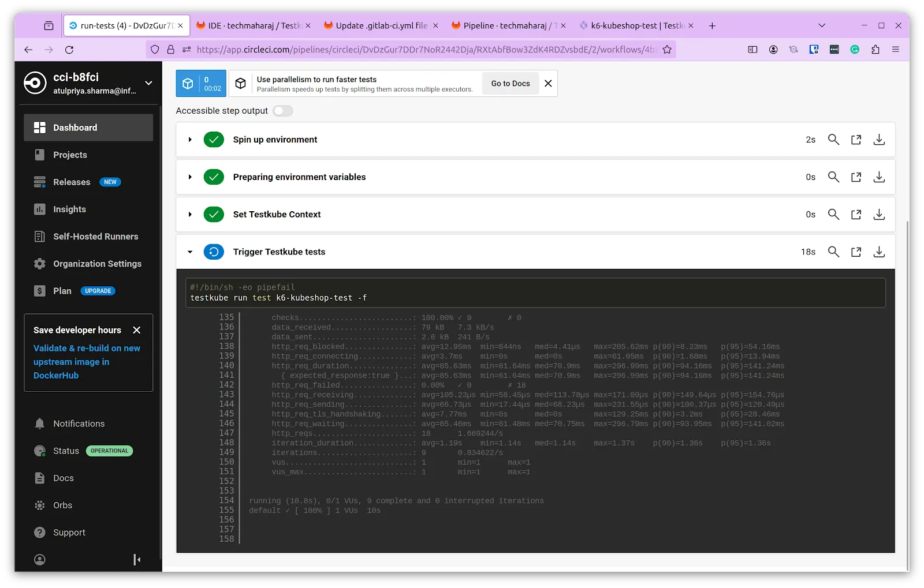Click the NEW badge beside Releases
This screenshot has width=924, height=588.
pos(110,182)
